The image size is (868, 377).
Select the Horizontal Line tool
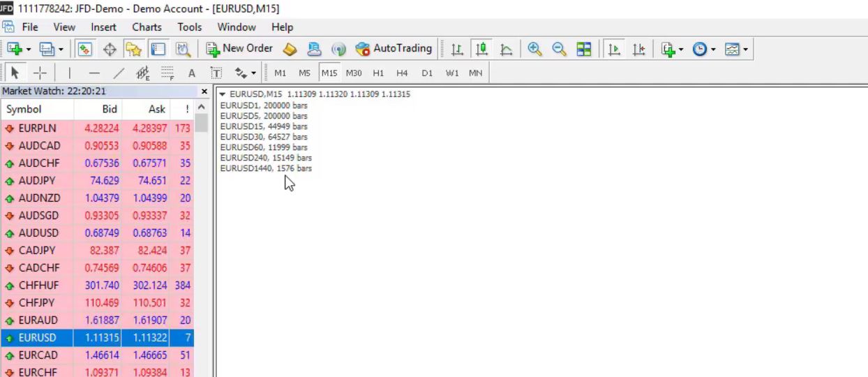tap(94, 73)
